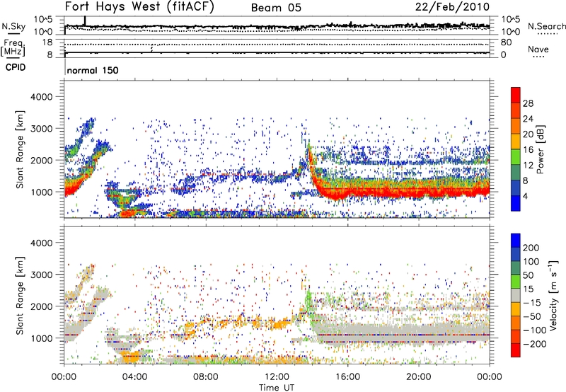Select the "24" label on the power scale
The height and width of the screenshot is (392, 566).
[528, 119]
